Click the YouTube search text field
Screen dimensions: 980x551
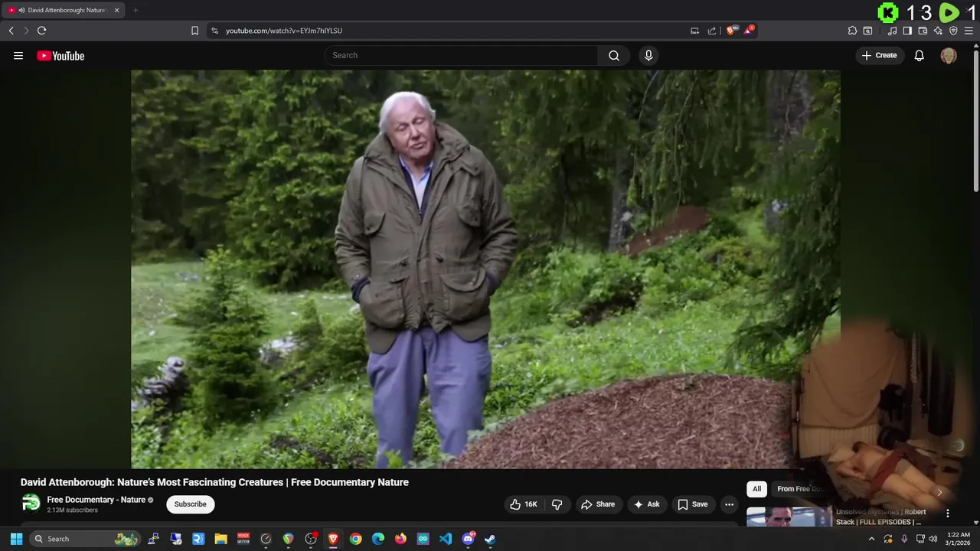462,55
